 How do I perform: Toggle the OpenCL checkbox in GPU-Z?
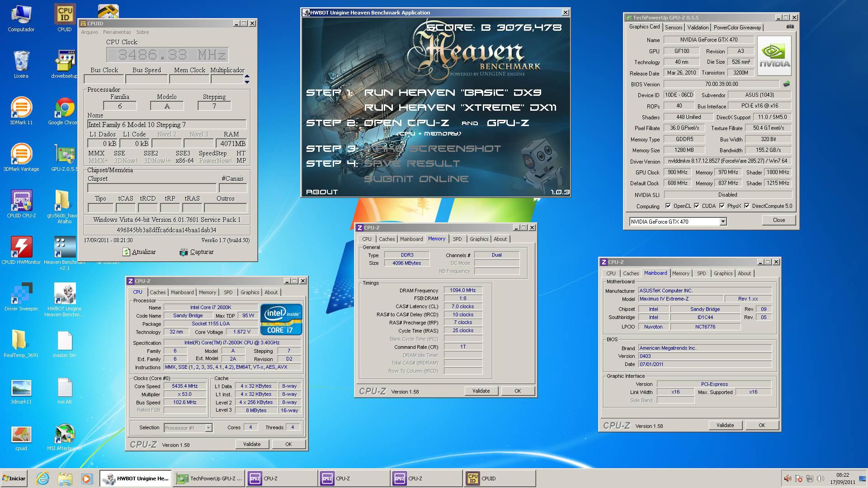point(668,206)
